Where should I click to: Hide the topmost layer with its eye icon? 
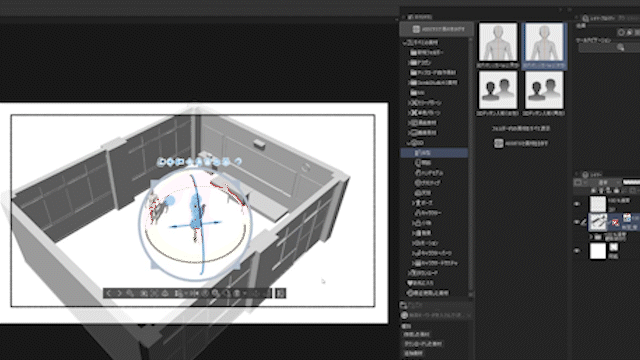pyautogui.click(x=577, y=204)
